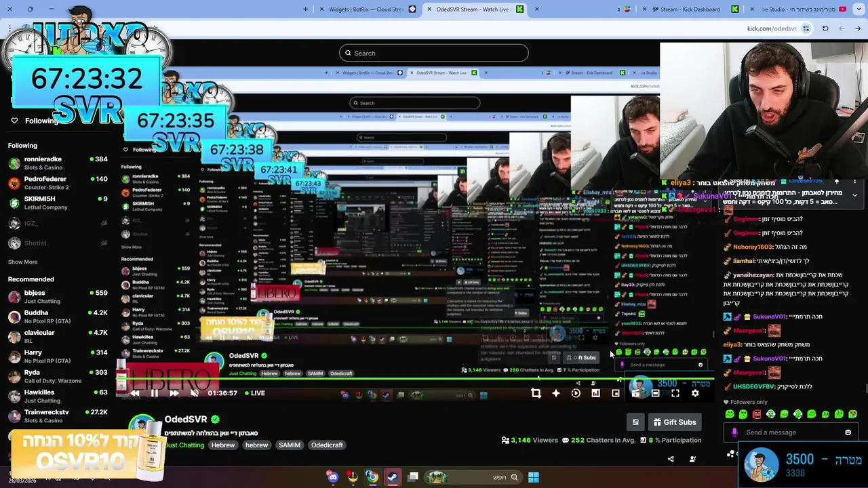This screenshot has height=488, width=868.
Task: Open recommended channel Ryda
Action: 58,376
